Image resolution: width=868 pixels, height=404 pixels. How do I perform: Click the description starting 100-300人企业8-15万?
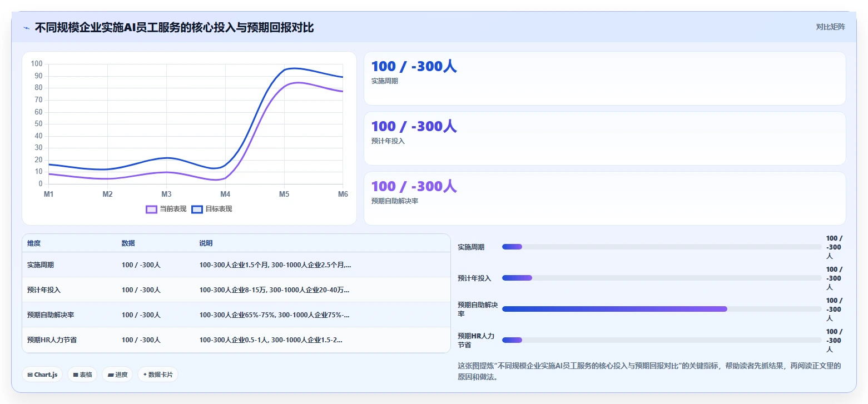(275, 290)
